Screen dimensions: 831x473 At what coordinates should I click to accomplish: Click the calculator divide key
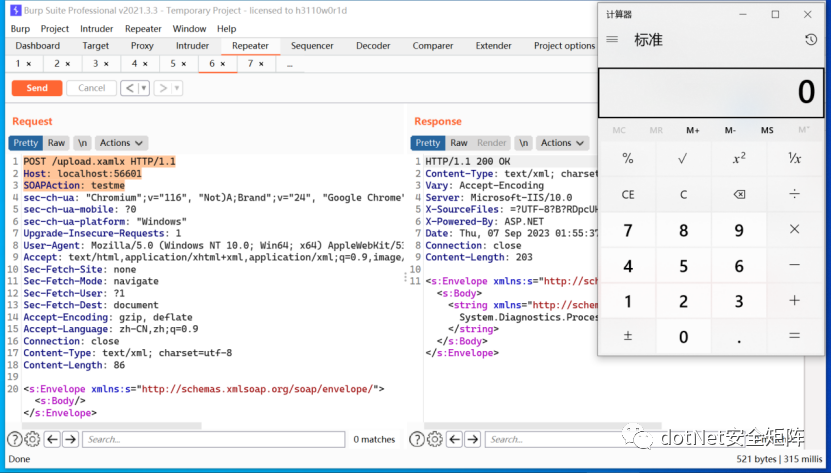pyautogui.click(x=794, y=195)
